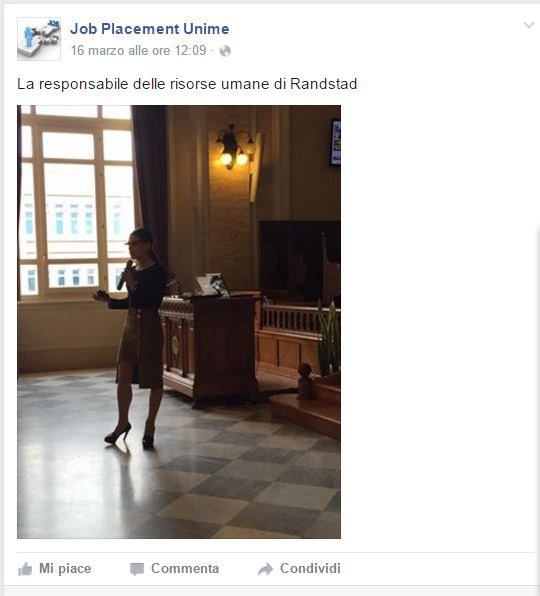Click the wall lamp in the photo
Viewport: 540px width, 596px height.
233,147
